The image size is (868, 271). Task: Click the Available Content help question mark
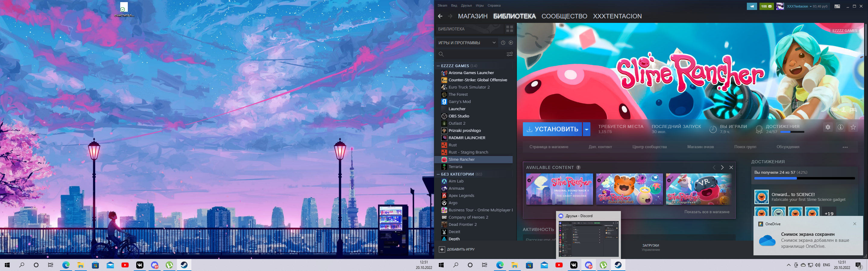tap(578, 167)
